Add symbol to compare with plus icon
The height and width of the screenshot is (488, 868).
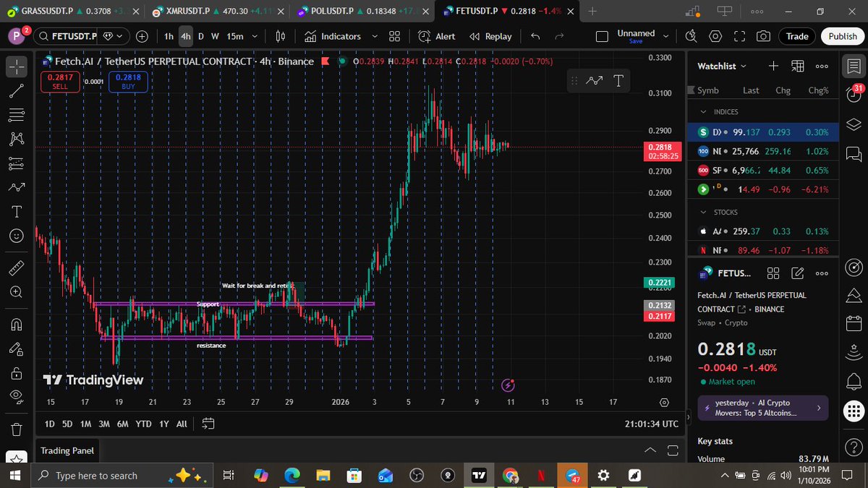point(142,36)
